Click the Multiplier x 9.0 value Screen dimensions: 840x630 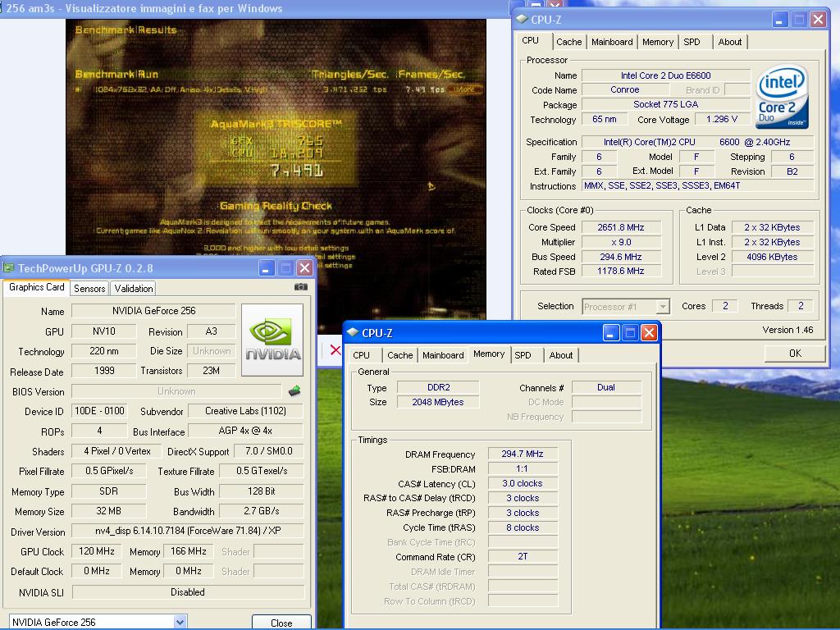(621, 242)
